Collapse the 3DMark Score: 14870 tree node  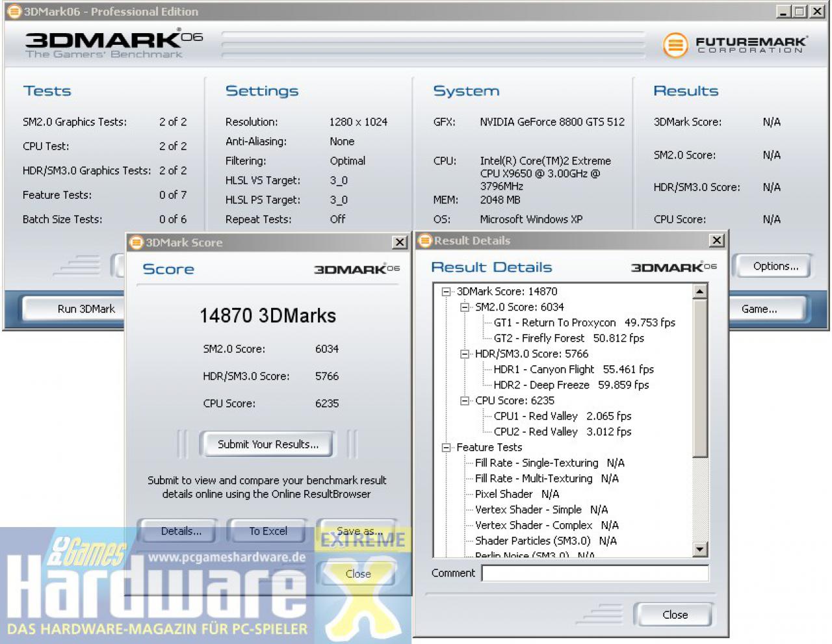click(x=447, y=292)
